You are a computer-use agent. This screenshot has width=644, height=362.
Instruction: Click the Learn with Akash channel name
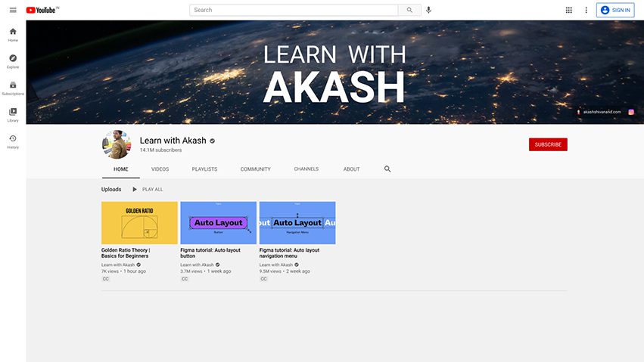173,141
